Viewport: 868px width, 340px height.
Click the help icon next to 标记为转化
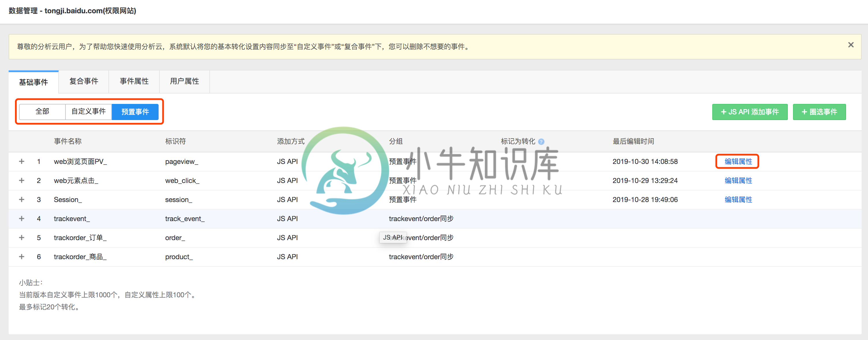pos(541,142)
